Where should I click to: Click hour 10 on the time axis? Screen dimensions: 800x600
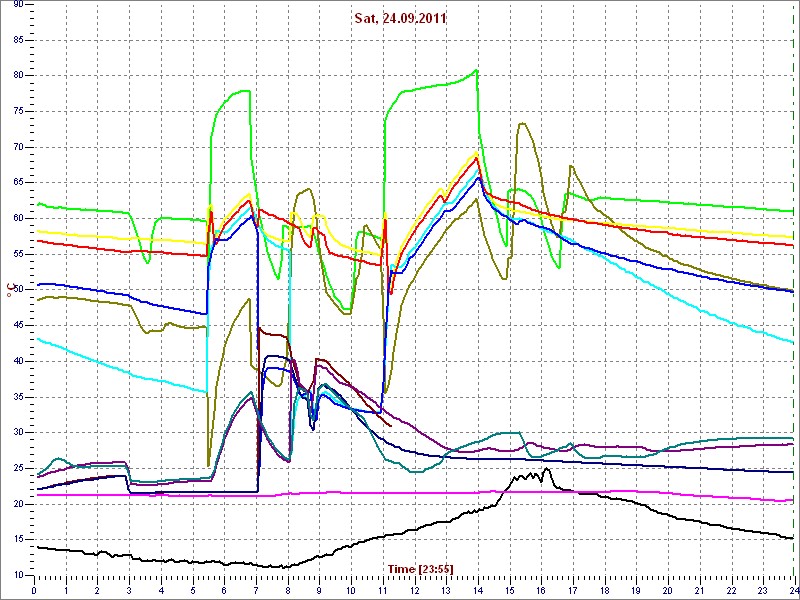[x=351, y=590]
